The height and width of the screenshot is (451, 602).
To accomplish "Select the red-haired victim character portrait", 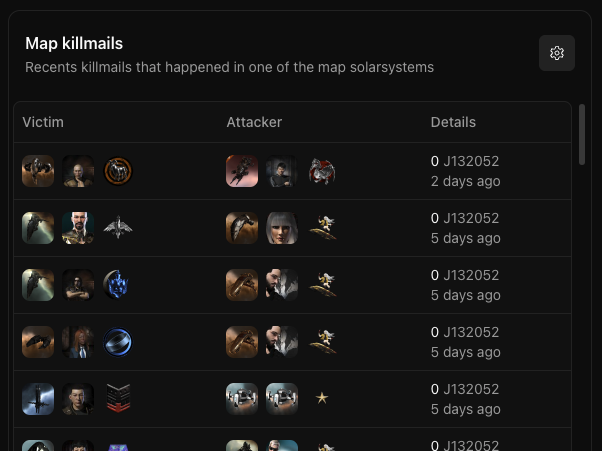I will (78, 342).
